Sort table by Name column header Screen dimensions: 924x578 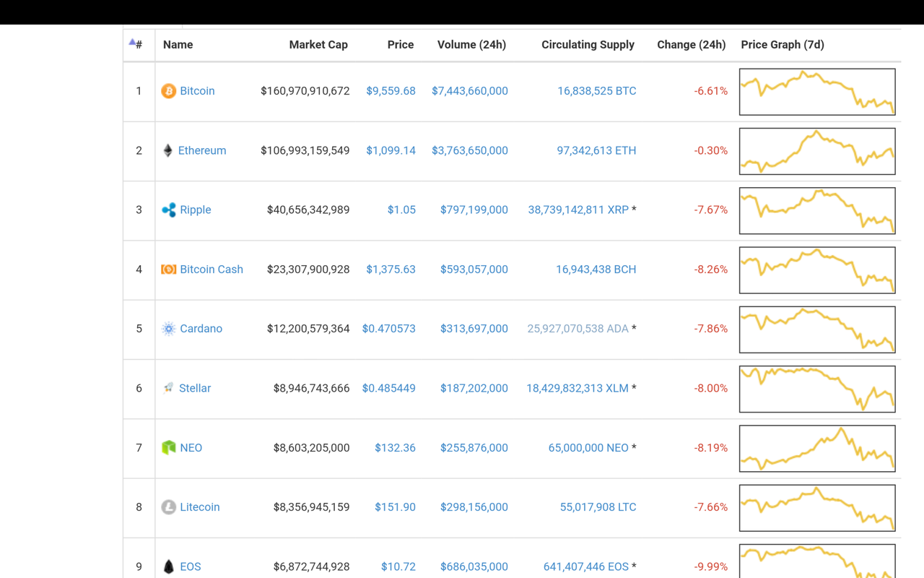(178, 45)
